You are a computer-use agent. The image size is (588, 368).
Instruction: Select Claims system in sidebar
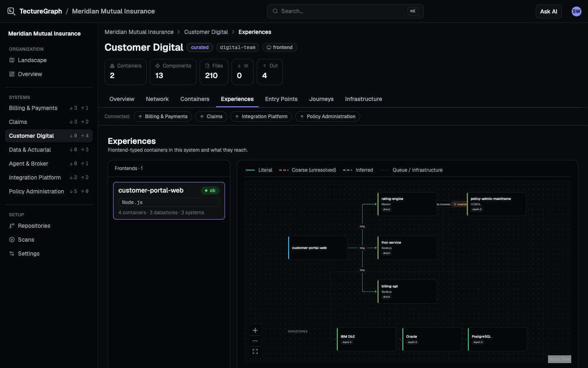[49, 122]
